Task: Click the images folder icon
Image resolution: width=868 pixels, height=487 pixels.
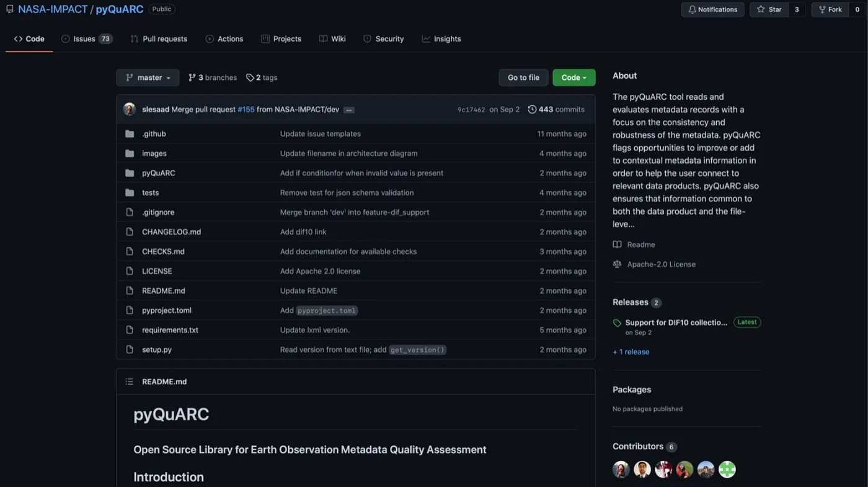Action: 130,154
